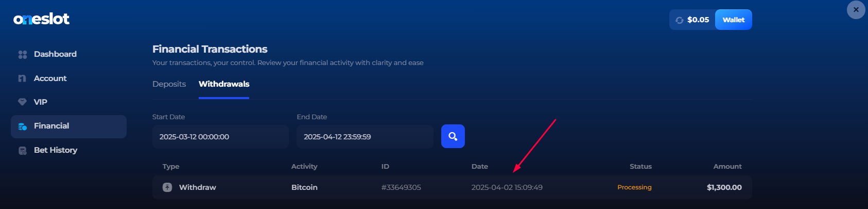The height and width of the screenshot is (209, 868).
Task: Click the date 2025-04-02 15:09:49
Action: pyautogui.click(x=507, y=187)
